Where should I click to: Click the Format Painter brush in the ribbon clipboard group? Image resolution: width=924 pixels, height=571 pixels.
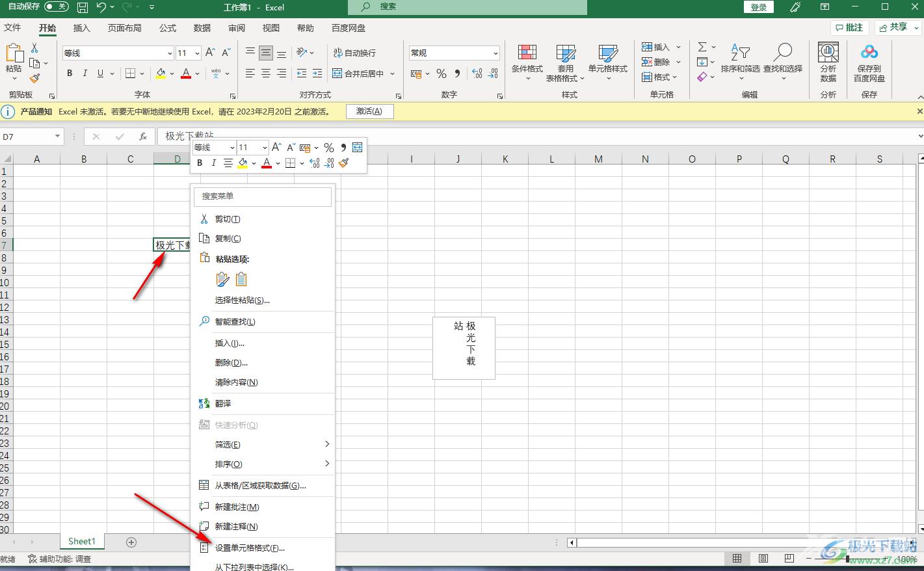coord(34,78)
